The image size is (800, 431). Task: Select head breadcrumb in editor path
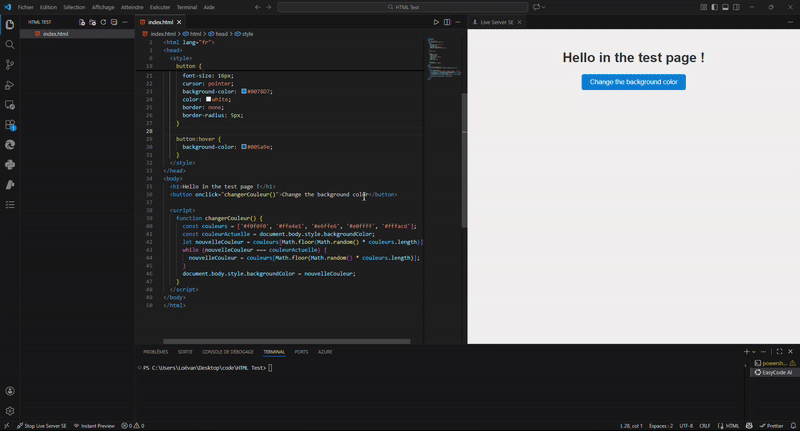tap(218, 34)
